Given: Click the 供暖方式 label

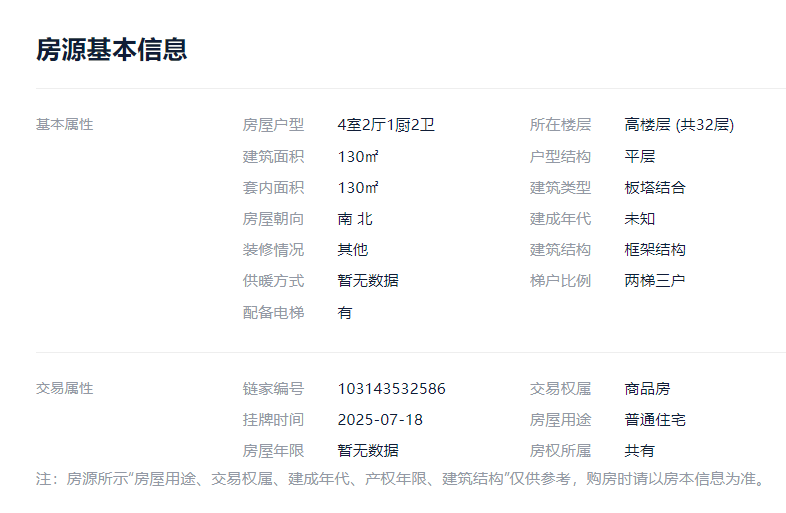Looking at the screenshot, I should [x=273, y=281].
